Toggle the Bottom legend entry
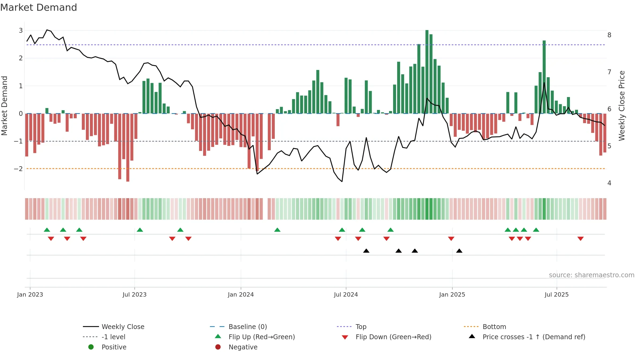This screenshot has width=644, height=362. click(x=485, y=327)
